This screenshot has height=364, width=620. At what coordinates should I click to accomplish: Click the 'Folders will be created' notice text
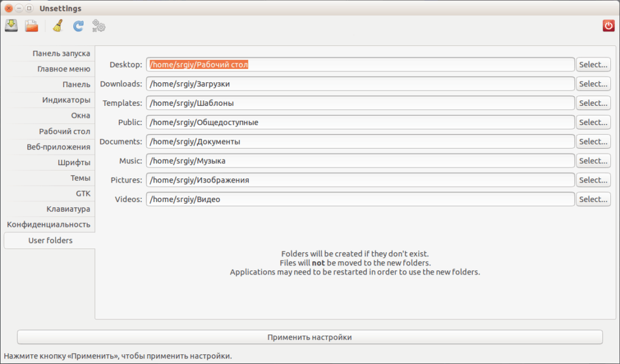click(355, 253)
